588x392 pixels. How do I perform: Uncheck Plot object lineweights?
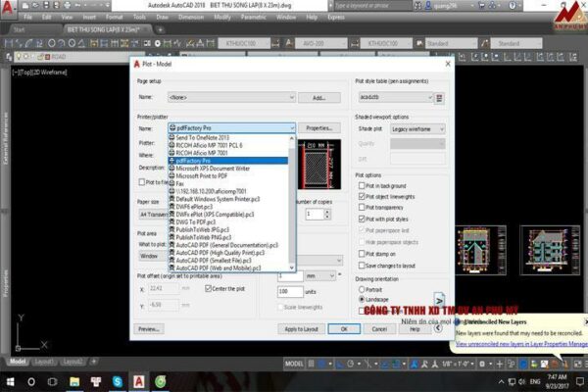pyautogui.click(x=362, y=197)
